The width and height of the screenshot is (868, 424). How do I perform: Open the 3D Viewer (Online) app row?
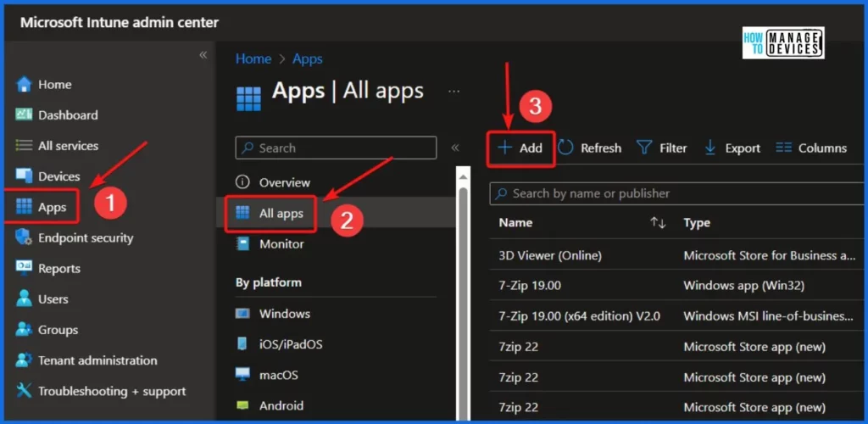(x=550, y=256)
